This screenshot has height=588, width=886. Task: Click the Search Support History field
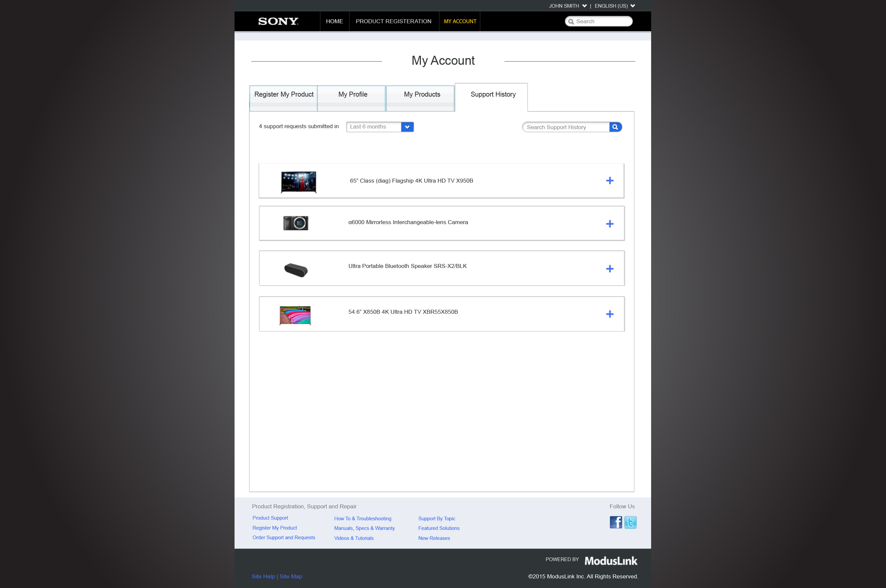(566, 127)
